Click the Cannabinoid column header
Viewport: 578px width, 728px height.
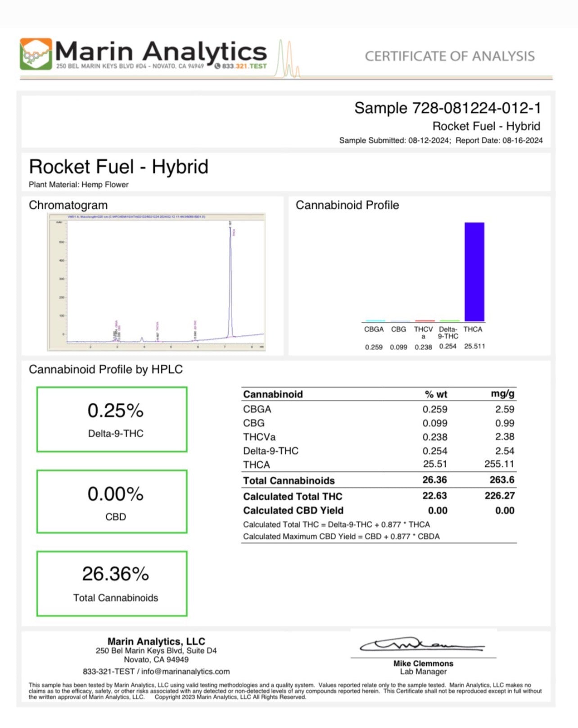pos(273,394)
